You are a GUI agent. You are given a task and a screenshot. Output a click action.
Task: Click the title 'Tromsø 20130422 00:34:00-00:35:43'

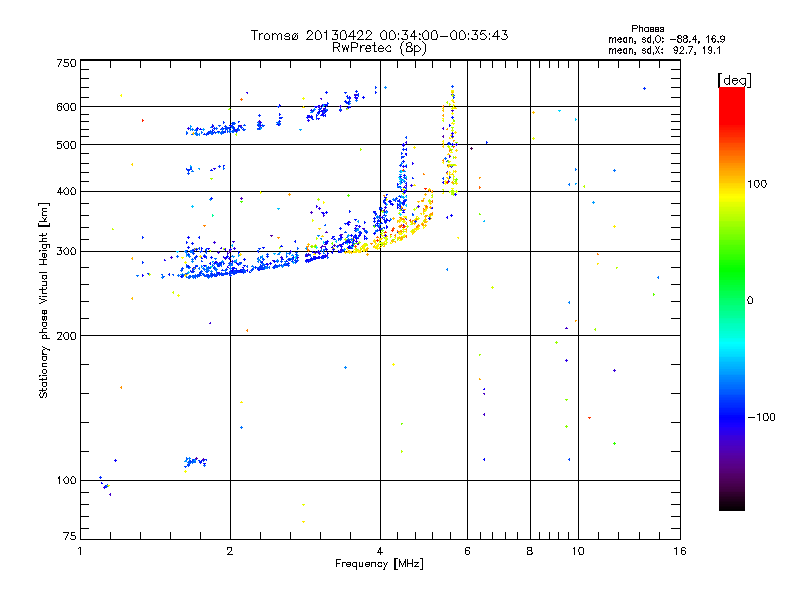click(379, 35)
